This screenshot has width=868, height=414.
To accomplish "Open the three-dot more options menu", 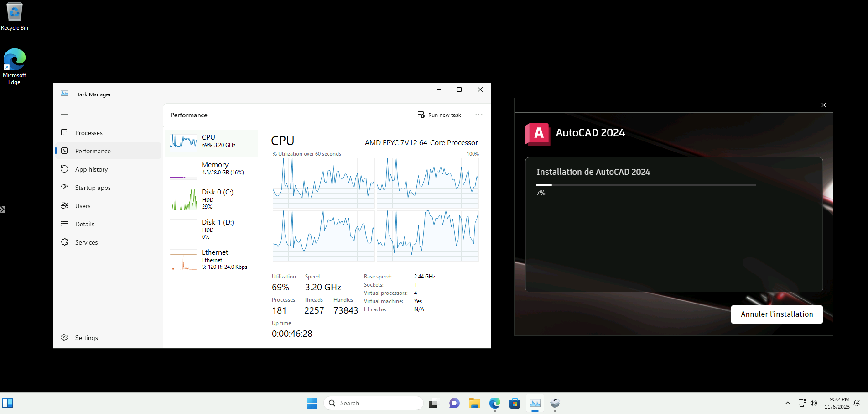I will click(479, 115).
